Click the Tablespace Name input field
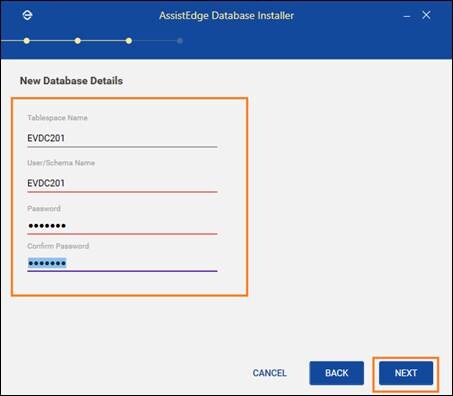 [x=122, y=139]
